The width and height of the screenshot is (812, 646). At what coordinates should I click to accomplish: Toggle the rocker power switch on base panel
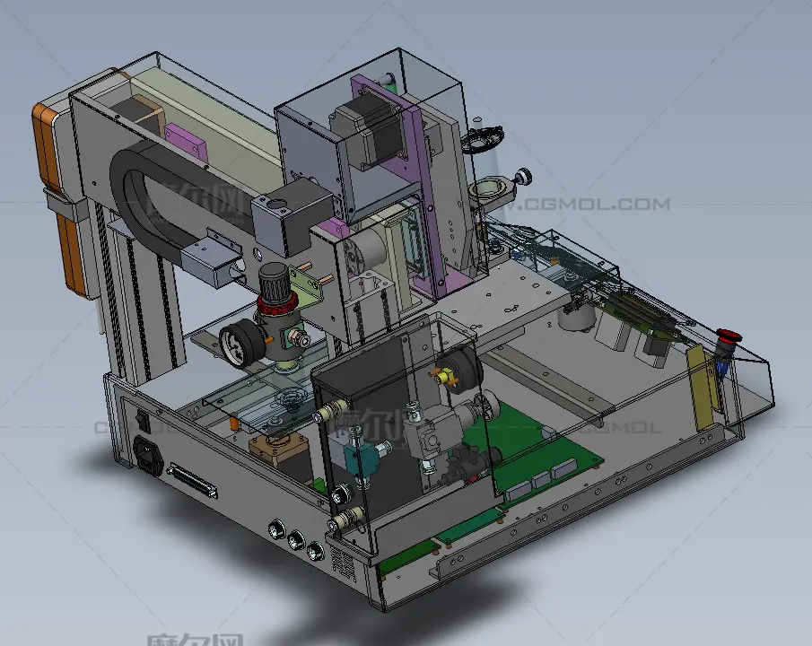141,419
